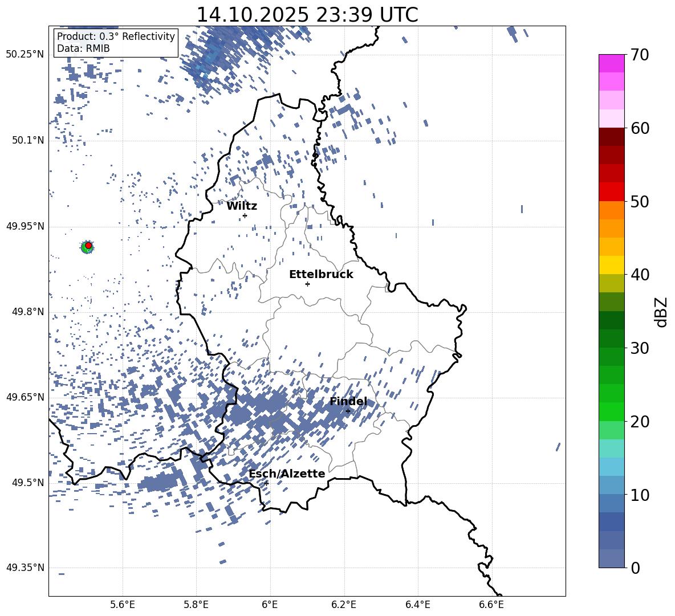Click the 50.1°N latitude tick label

coord(28,140)
